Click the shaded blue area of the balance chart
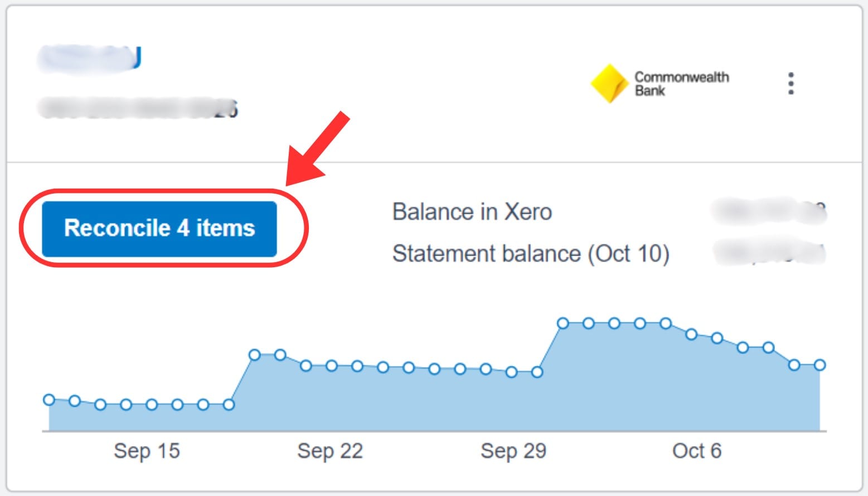The height and width of the screenshot is (496, 868). click(434, 401)
